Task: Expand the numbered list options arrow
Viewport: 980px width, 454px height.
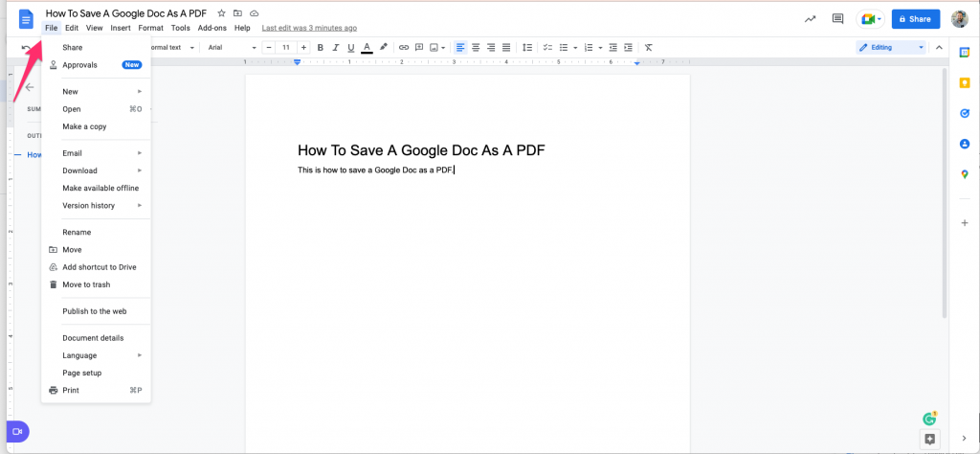Action: pyautogui.click(x=600, y=48)
